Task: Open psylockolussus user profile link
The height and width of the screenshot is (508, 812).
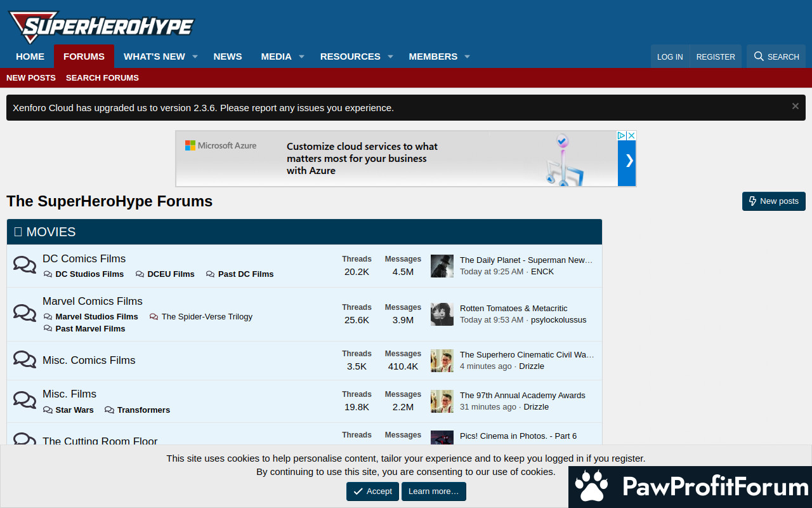Action: pyautogui.click(x=559, y=319)
